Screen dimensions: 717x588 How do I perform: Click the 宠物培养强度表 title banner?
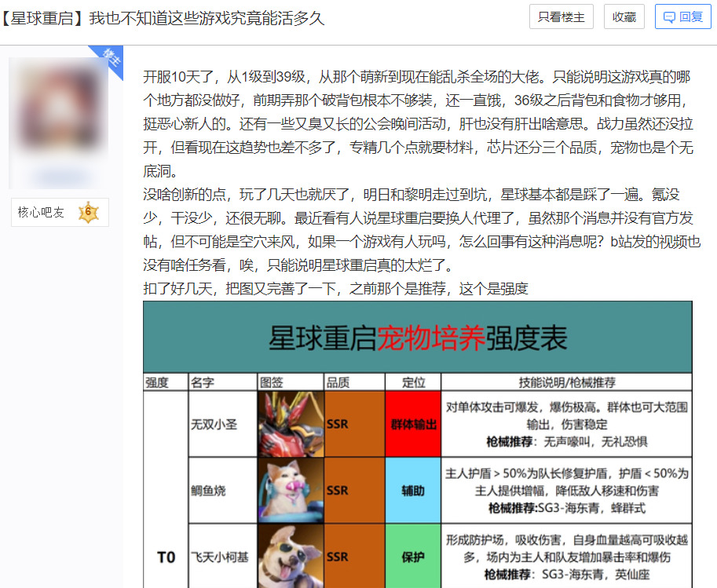[x=417, y=337]
